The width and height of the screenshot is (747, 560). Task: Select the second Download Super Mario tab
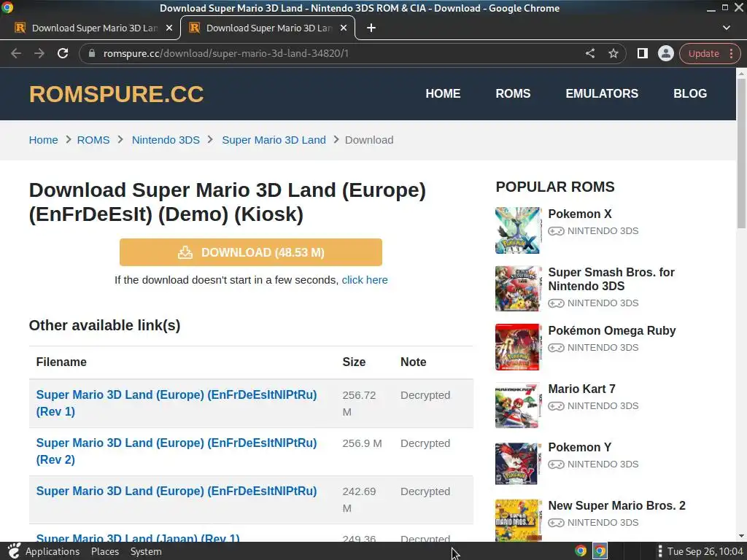(267, 28)
